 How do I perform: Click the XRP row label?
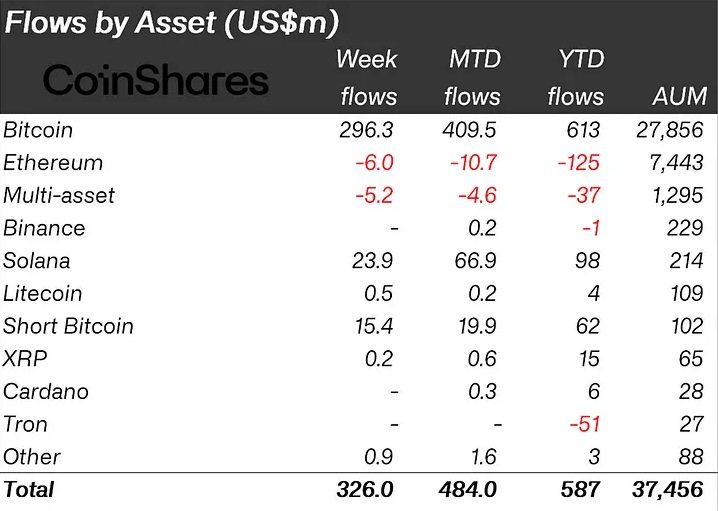[x=25, y=359]
